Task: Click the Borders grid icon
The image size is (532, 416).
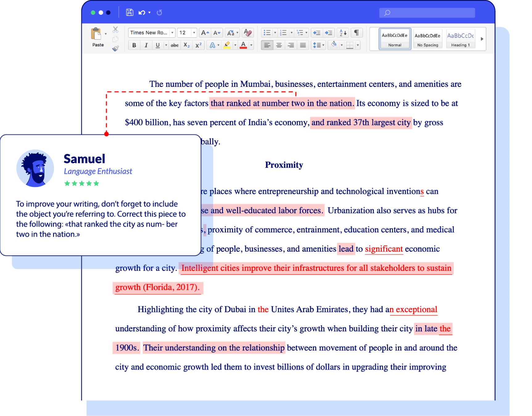Action: [x=350, y=45]
